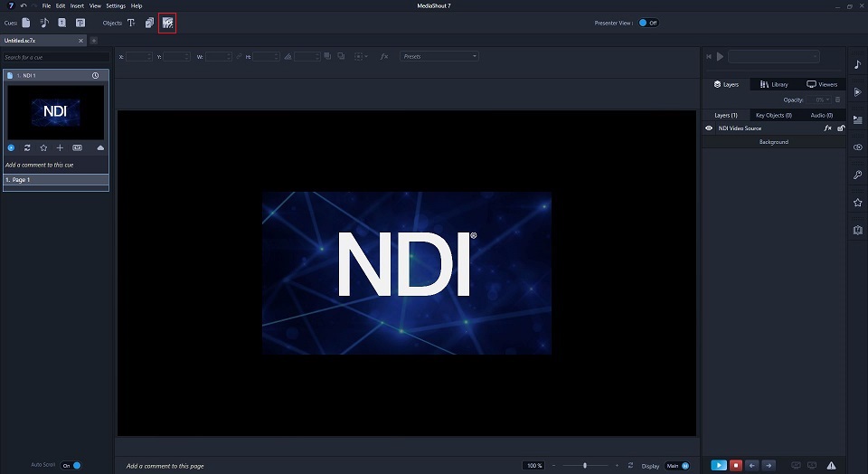
Task: Open the effects fx button in object toolbar
Action: [384, 56]
